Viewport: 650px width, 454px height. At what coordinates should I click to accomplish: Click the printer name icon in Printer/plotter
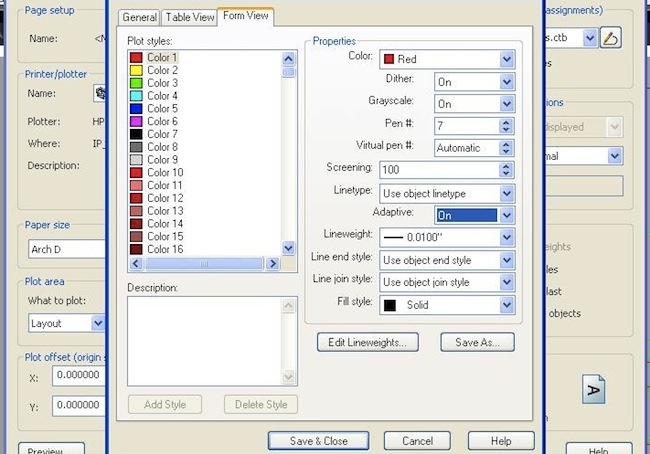(100, 93)
